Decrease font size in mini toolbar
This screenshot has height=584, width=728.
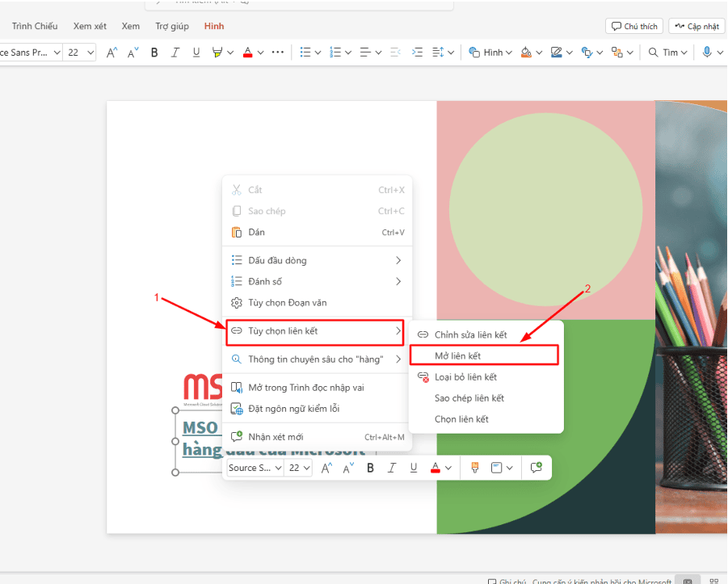click(x=348, y=468)
